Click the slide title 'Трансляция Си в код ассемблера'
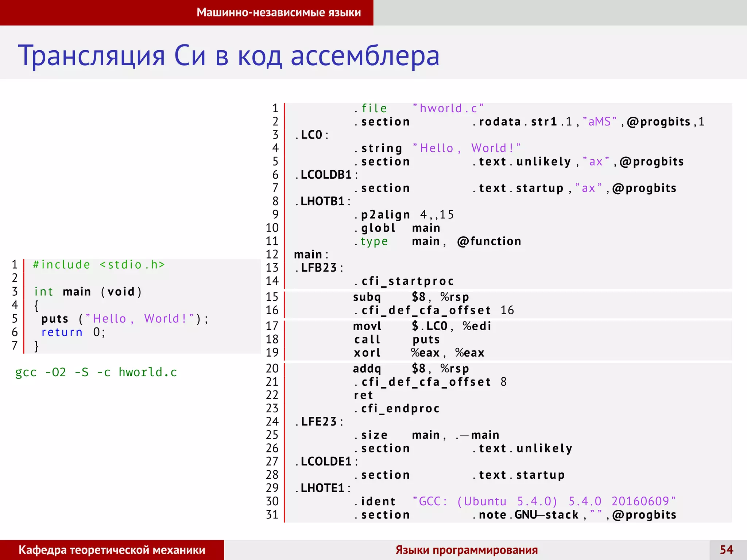This screenshot has width=747, height=560. click(229, 55)
